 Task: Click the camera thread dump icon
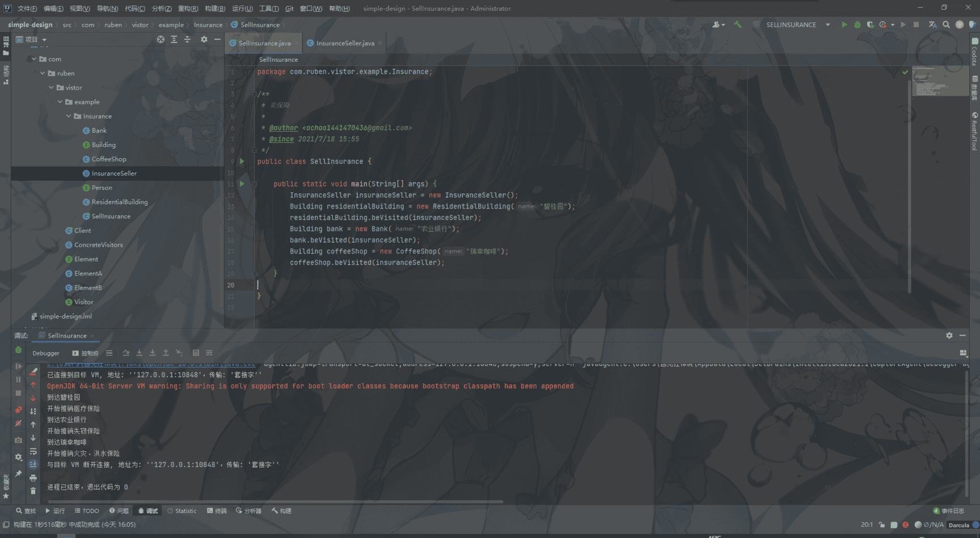18,440
